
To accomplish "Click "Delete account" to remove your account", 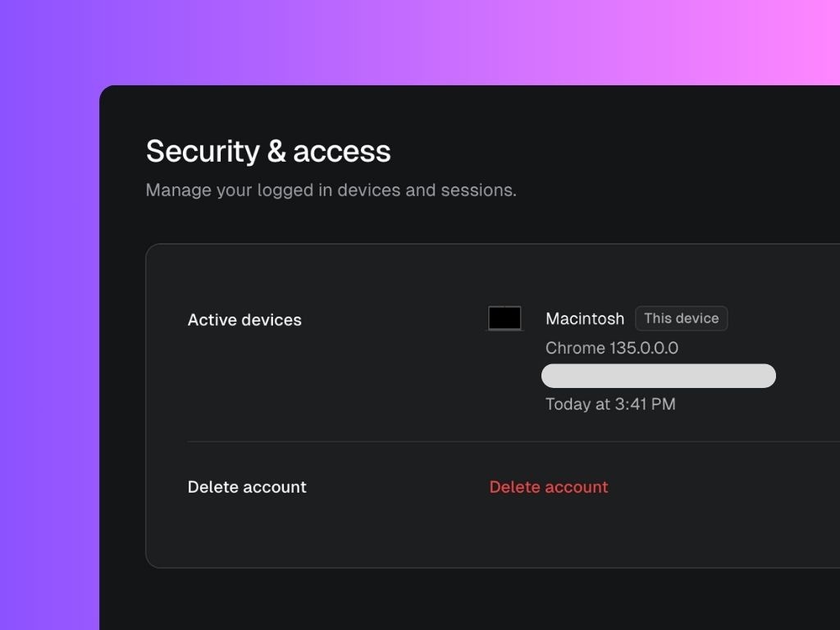I will pyautogui.click(x=548, y=486).
